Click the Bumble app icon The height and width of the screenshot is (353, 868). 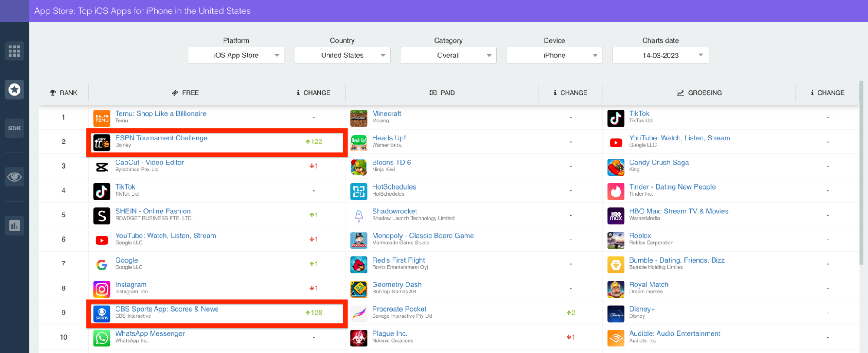pos(616,264)
